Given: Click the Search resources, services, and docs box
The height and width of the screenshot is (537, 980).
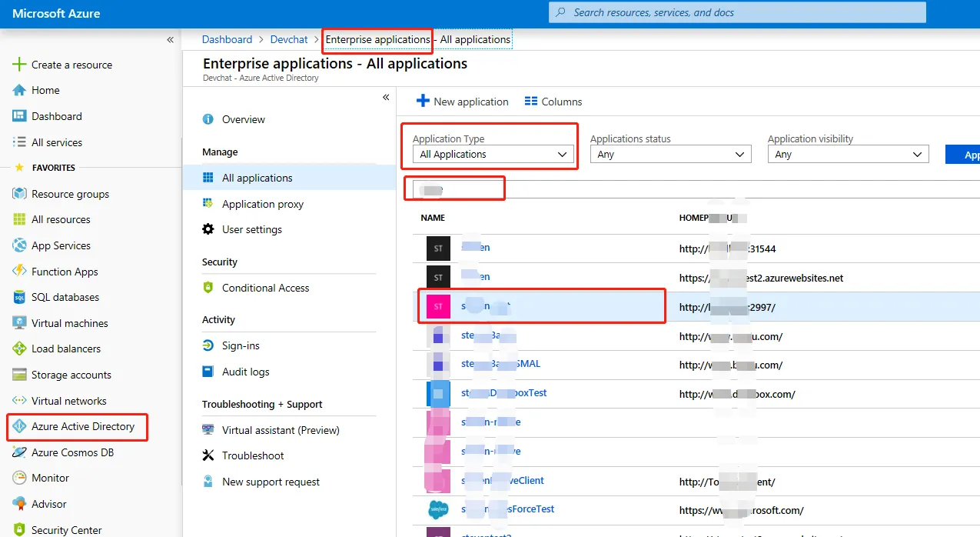Looking at the screenshot, I should point(737,12).
